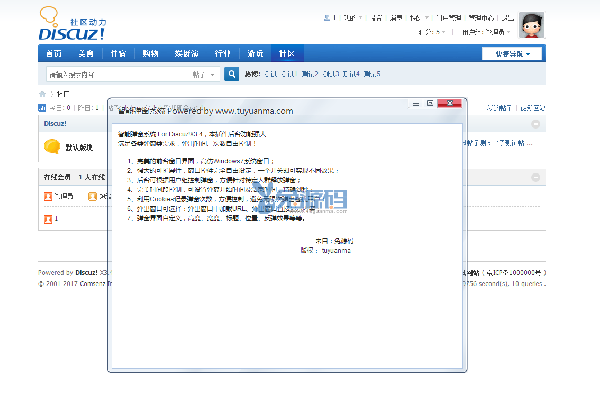Maximize the popup window
The width and height of the screenshot is (600, 396).
[x=430, y=104]
